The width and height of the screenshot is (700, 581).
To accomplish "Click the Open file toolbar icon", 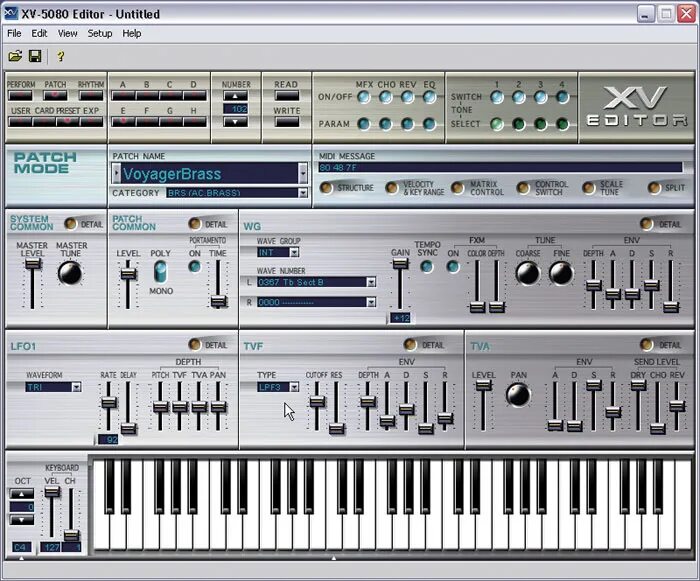I will coord(15,56).
